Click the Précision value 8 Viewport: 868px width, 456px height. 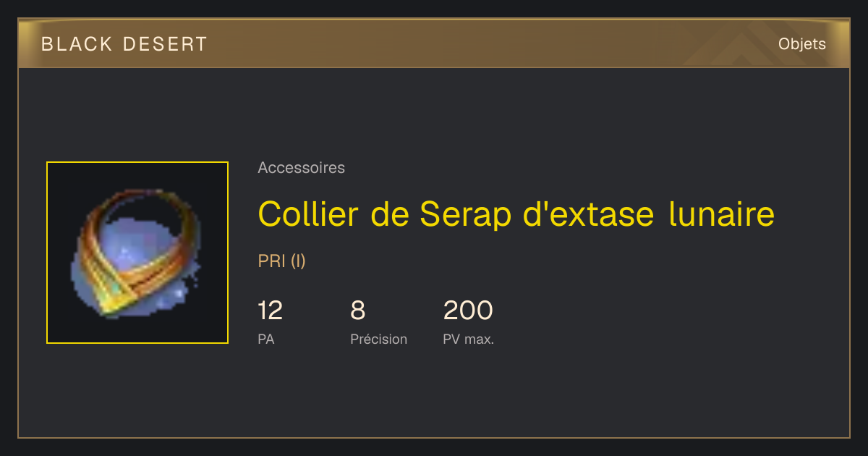click(357, 311)
